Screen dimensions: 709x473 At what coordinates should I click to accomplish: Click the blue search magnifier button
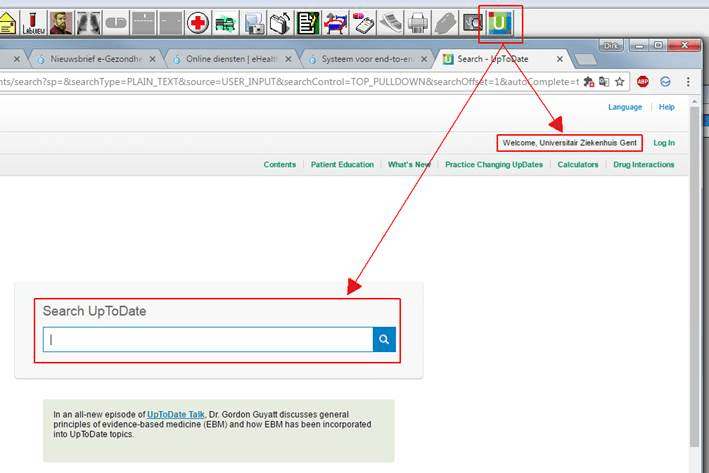click(384, 339)
